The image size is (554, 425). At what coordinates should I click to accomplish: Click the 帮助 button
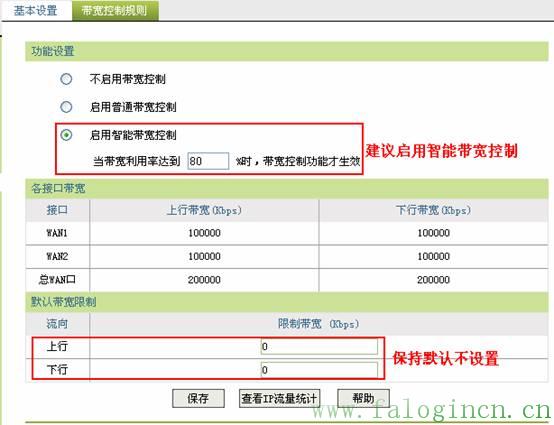(363, 399)
